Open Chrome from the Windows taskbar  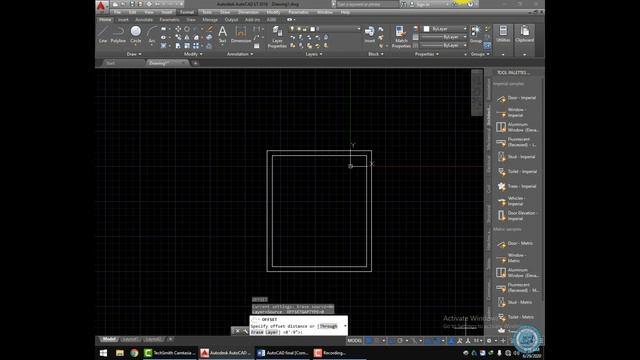pyautogui.click(x=134, y=353)
